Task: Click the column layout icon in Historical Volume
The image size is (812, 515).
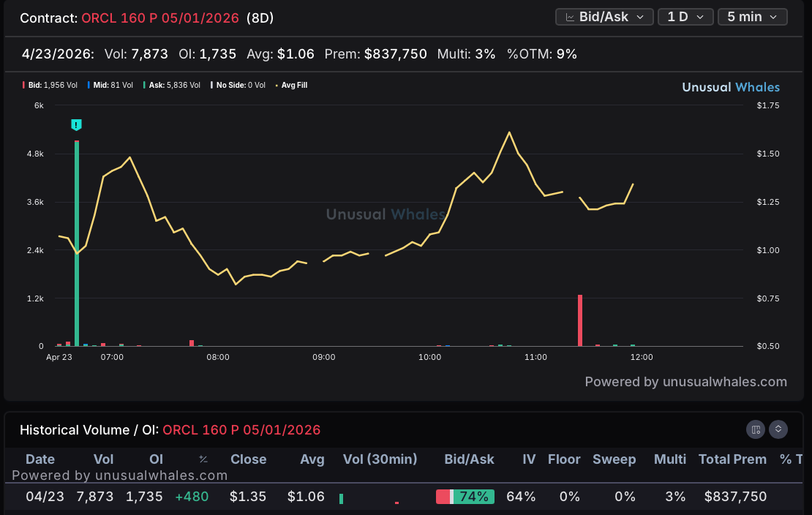Action: click(756, 429)
